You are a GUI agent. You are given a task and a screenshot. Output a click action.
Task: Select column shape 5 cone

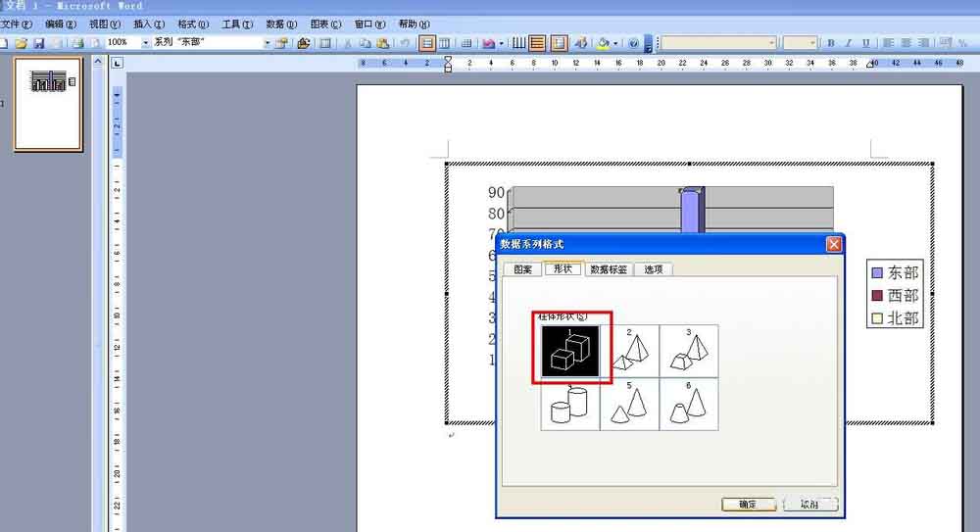629,405
